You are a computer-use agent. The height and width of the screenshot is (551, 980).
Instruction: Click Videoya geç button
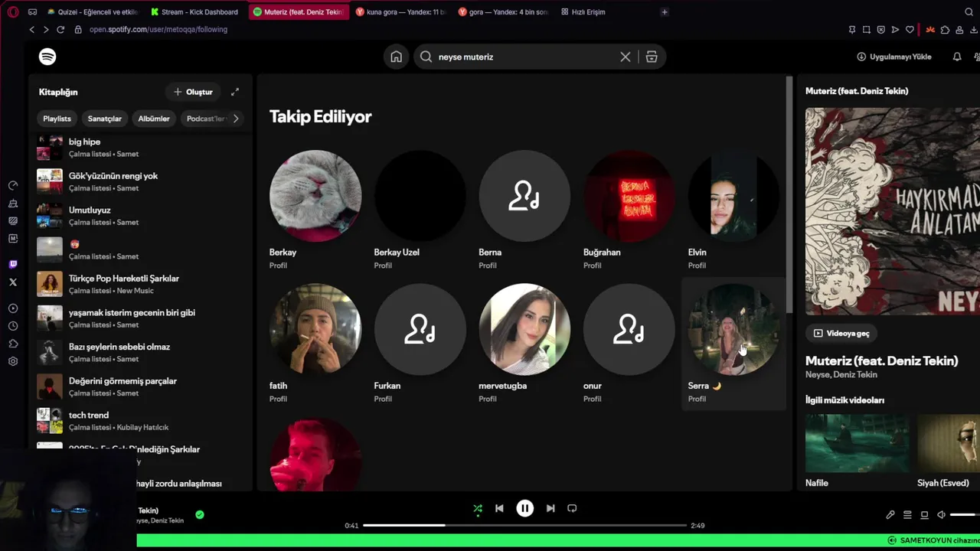pos(841,334)
